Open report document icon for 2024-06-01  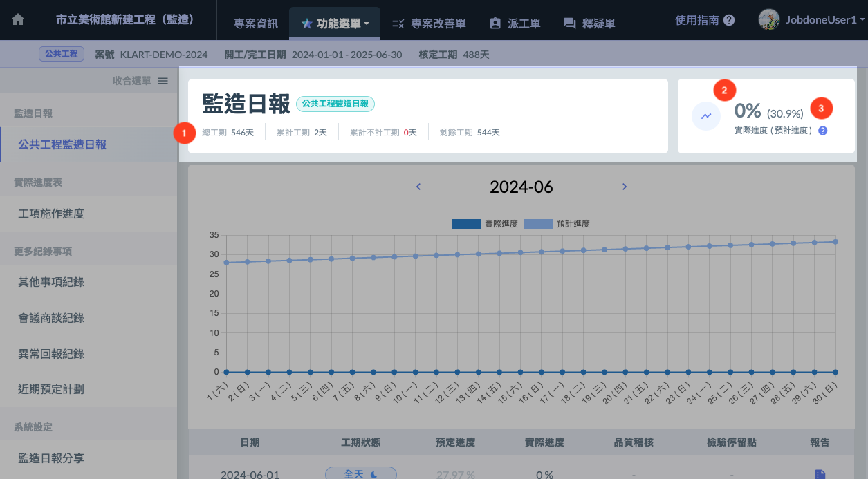(x=820, y=474)
